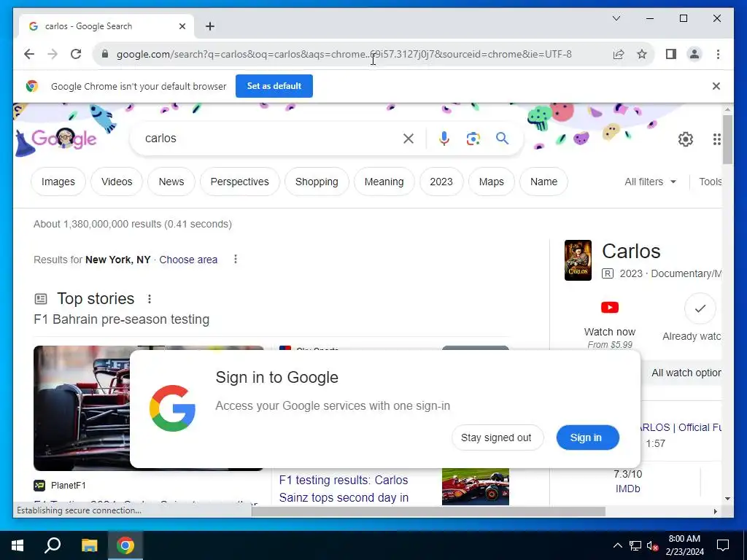This screenshot has width=747, height=560.
Task: Click the address bar URL
Action: pos(344,54)
